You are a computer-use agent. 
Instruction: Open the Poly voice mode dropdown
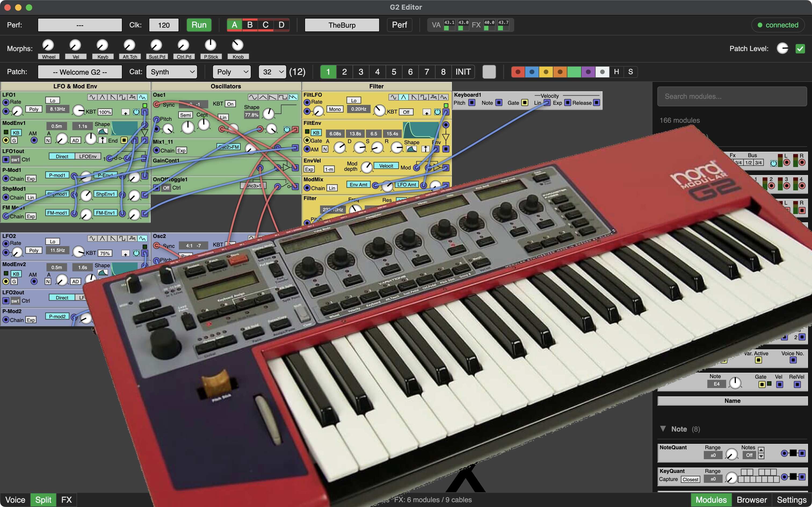tap(232, 72)
